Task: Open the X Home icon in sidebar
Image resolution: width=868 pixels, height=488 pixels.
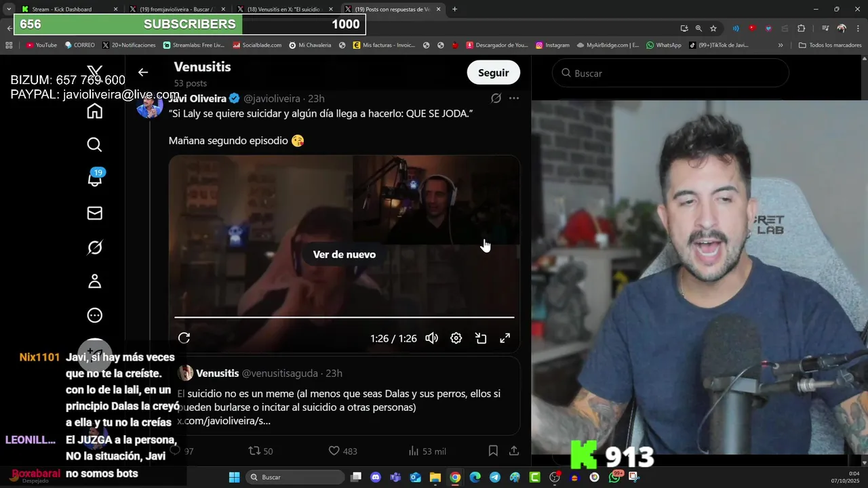Action: [x=95, y=111]
